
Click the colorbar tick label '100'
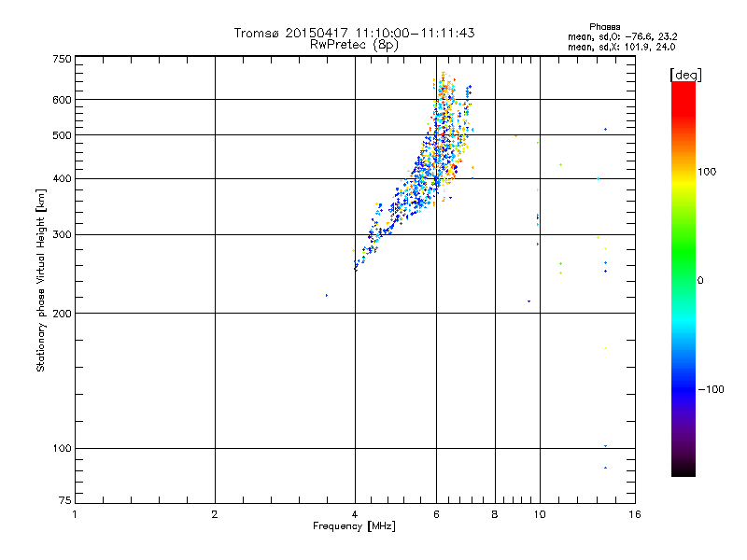pyautogui.click(x=707, y=172)
